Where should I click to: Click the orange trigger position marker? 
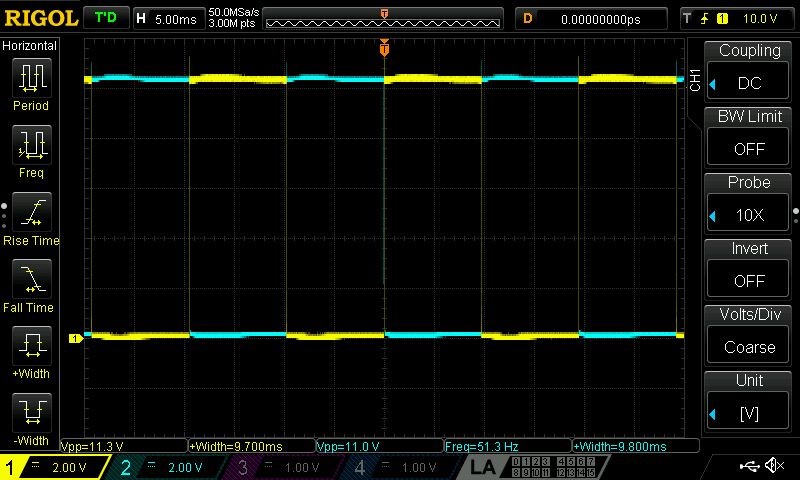(384, 48)
